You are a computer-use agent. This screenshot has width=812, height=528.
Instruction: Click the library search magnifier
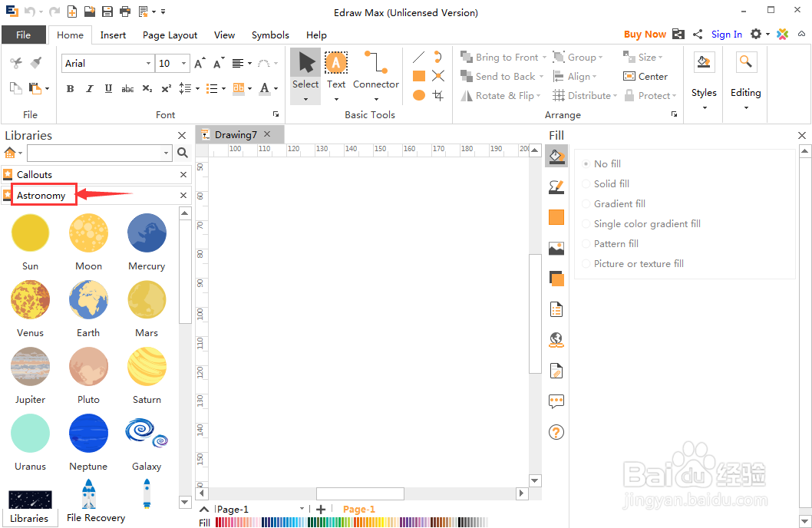183,153
